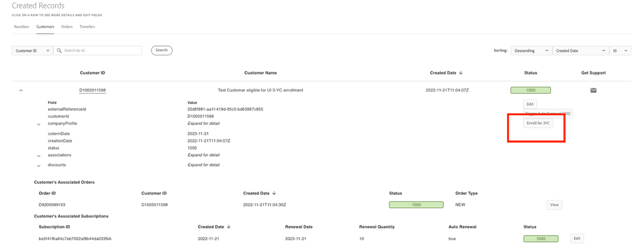The height and width of the screenshot is (244, 644).
Task: Open the Descending sort order dropdown
Action: tap(531, 50)
